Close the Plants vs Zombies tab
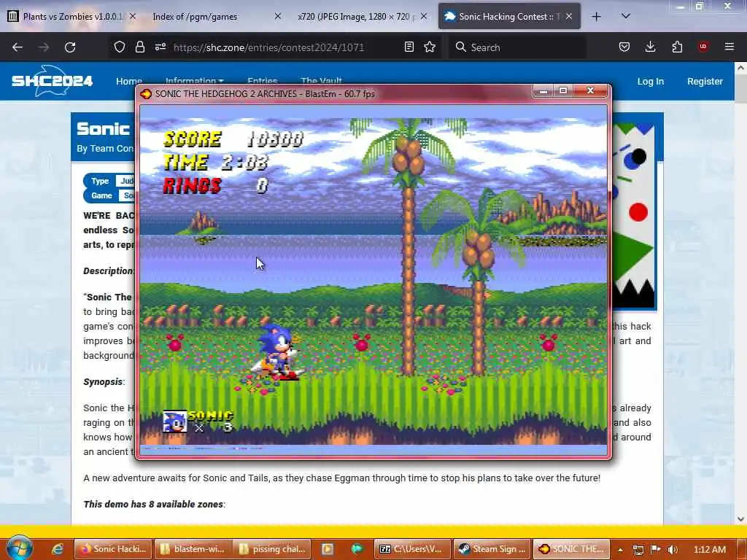Image resolution: width=747 pixels, height=560 pixels. (x=133, y=16)
